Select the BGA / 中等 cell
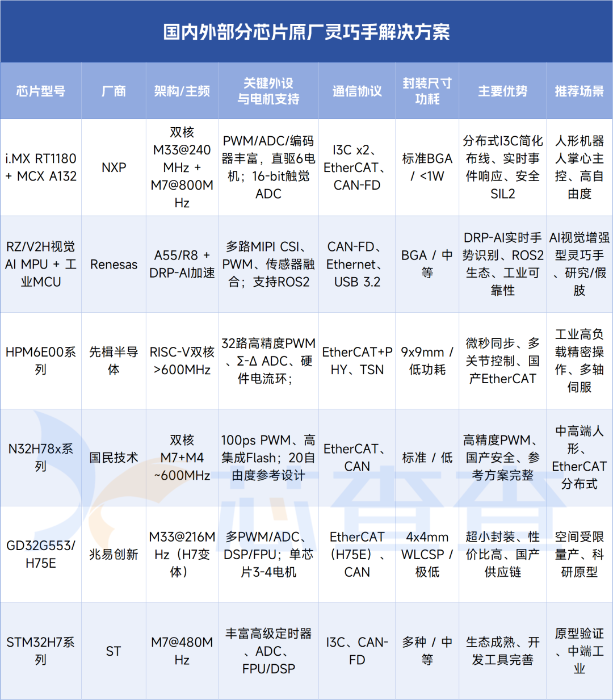Viewport: 613px width, 700px height. tap(427, 264)
